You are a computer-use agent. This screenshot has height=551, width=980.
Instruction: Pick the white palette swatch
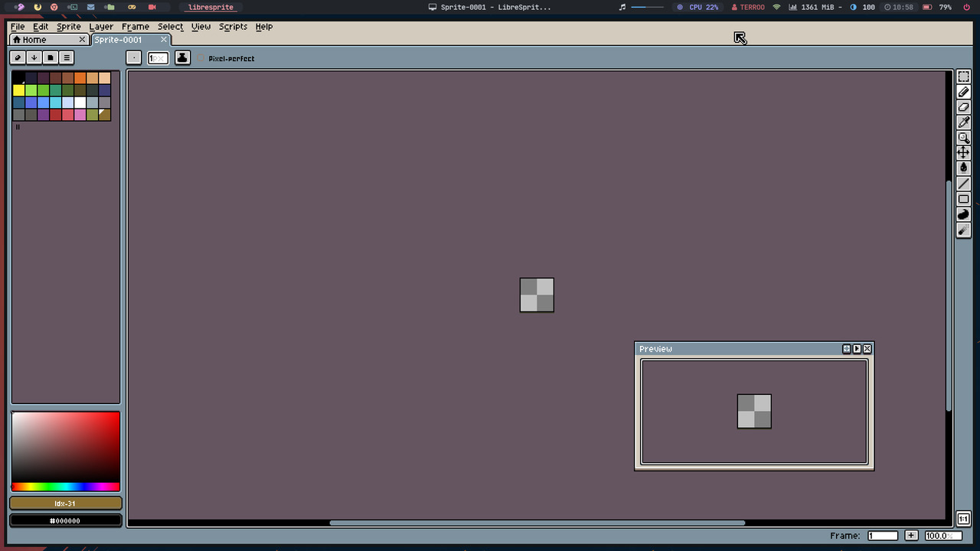coord(80,103)
